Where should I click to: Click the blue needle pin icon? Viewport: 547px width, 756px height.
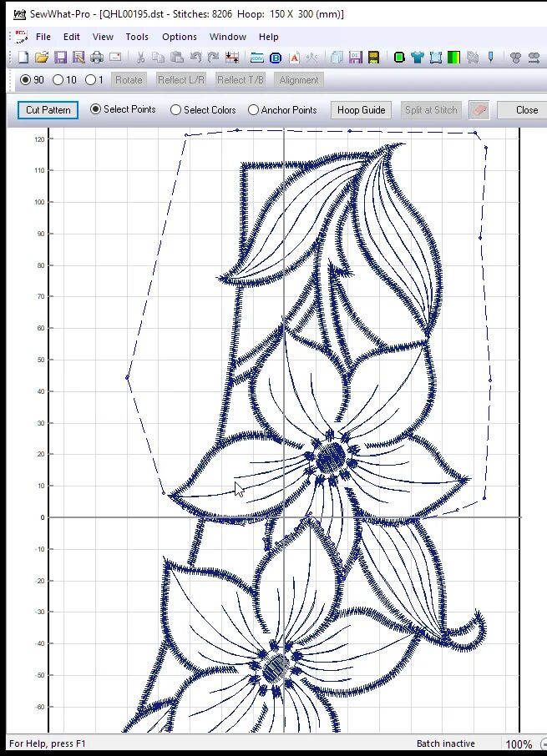point(491,58)
